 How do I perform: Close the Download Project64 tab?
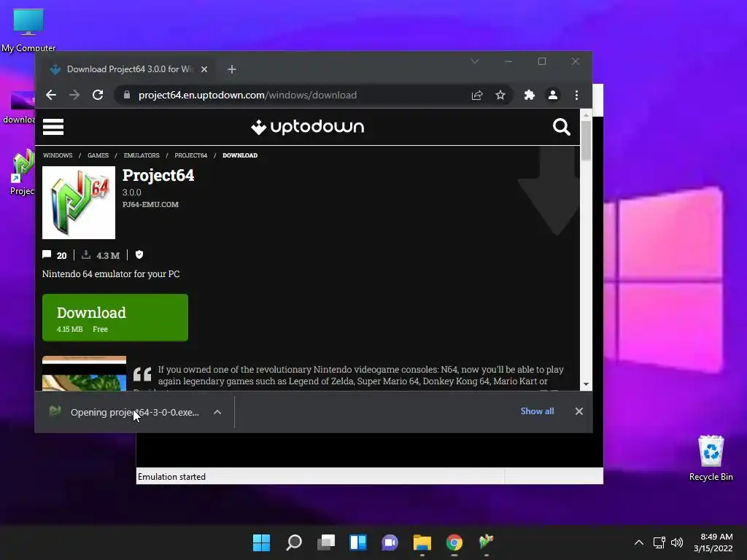[204, 69]
